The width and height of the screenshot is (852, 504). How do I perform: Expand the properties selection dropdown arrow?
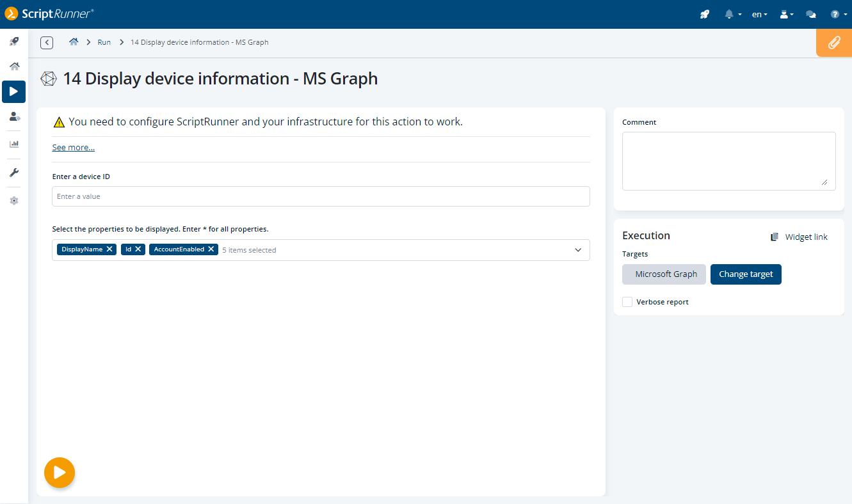click(578, 250)
